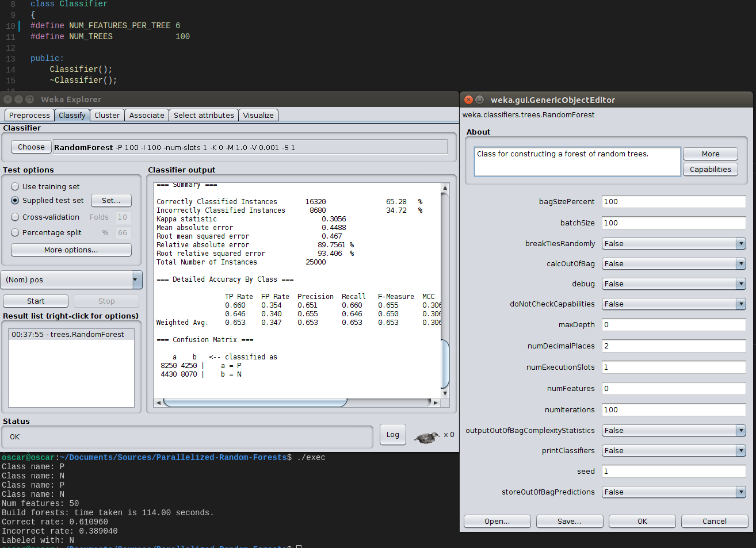Open the debug dropdown
The image size is (756, 548).
coord(674,283)
